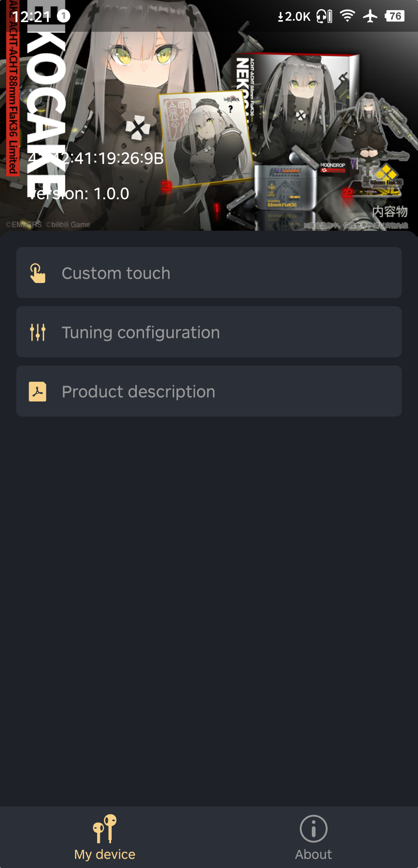The width and height of the screenshot is (418, 868).
Task: Click the status bar clock
Action: tap(31, 17)
